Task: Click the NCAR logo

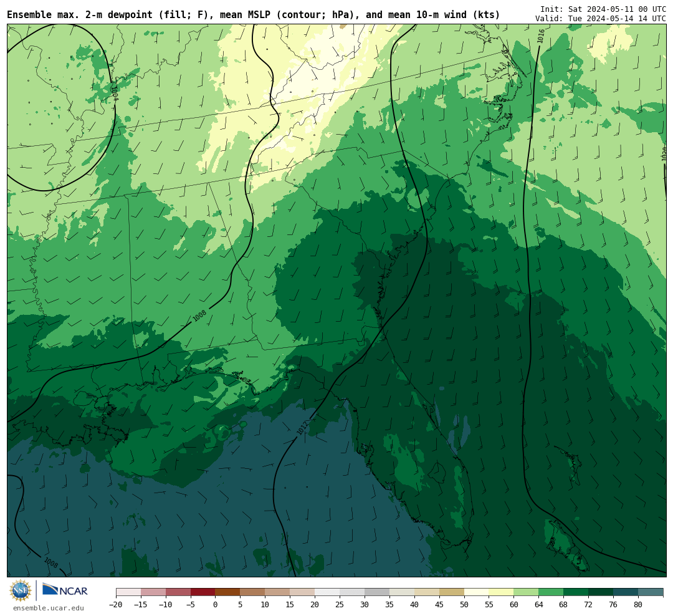Action: coord(65,590)
